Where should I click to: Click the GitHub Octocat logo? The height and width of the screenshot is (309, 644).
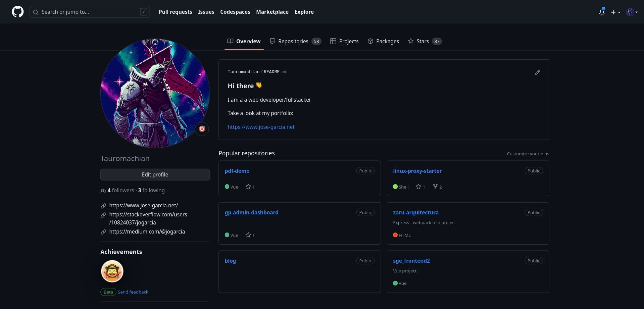pyautogui.click(x=17, y=11)
